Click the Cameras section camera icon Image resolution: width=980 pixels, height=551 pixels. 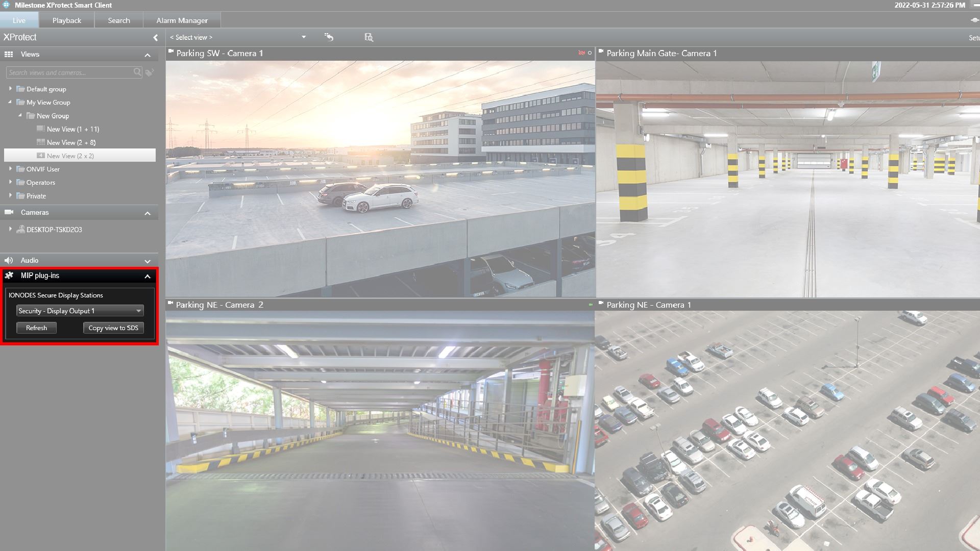9,212
